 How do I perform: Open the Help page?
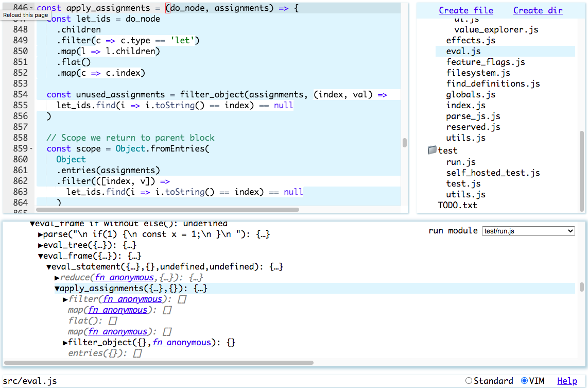(x=567, y=380)
